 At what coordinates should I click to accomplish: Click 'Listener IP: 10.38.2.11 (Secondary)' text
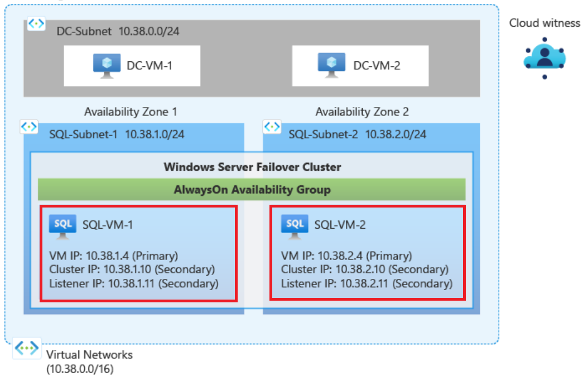(x=367, y=283)
